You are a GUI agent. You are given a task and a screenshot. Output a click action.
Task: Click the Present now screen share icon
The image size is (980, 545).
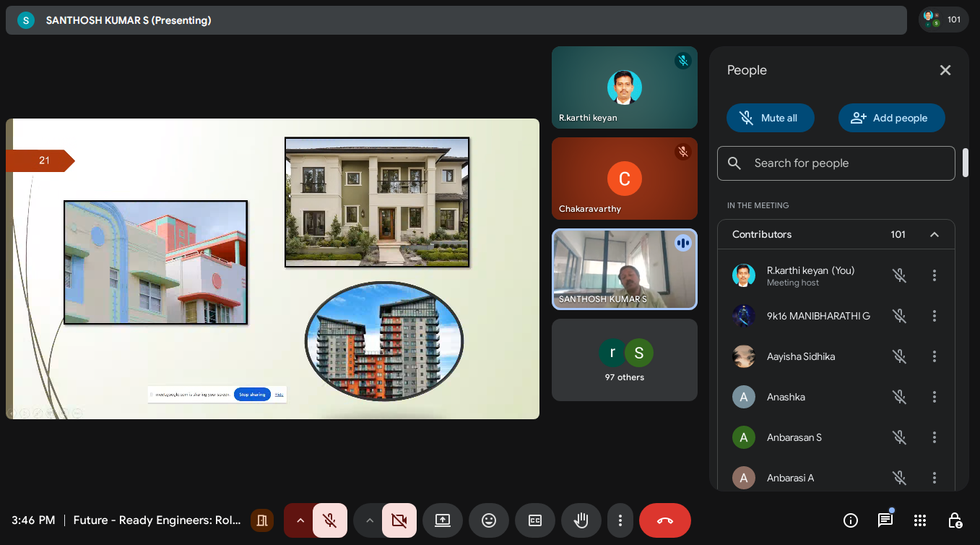[x=443, y=520]
